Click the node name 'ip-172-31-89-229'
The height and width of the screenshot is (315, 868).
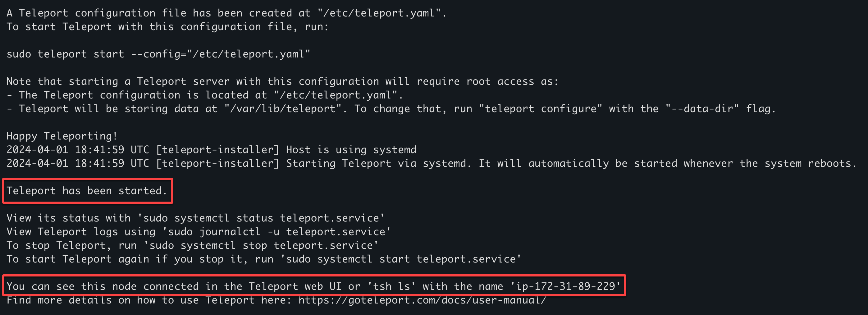click(x=566, y=286)
